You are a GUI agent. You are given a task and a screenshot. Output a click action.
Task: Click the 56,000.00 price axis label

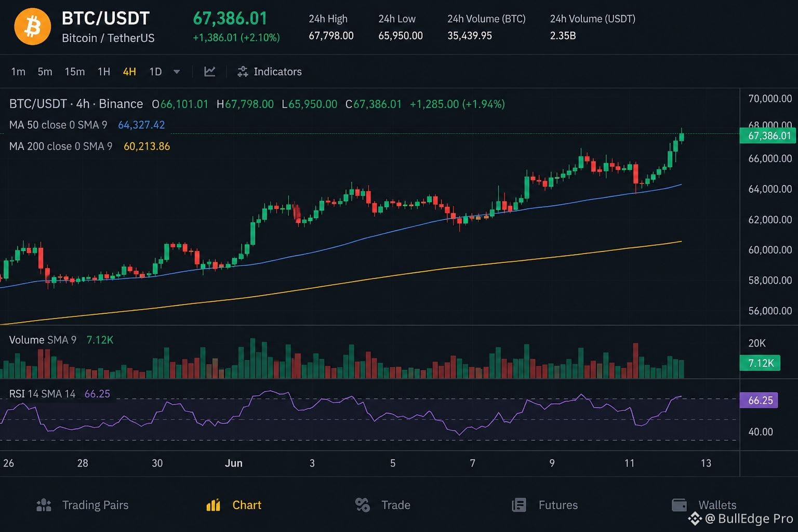(x=770, y=311)
